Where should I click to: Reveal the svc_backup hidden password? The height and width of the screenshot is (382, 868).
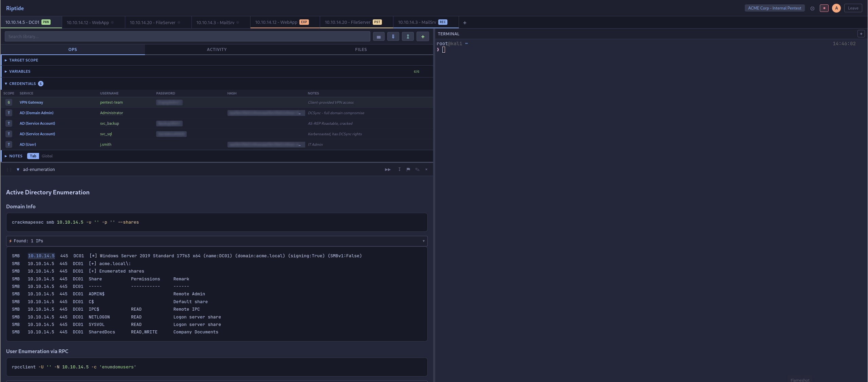pos(169,123)
